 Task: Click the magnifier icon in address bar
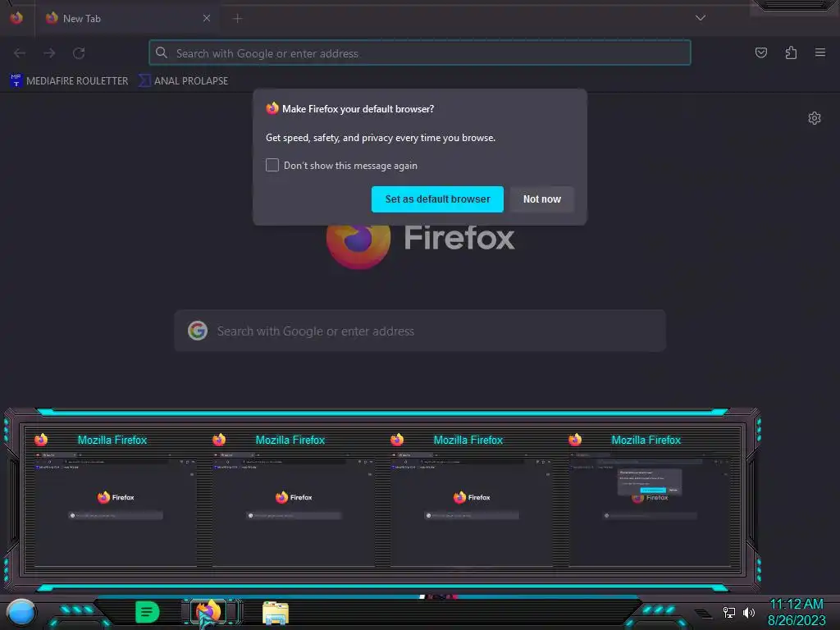[162, 52]
